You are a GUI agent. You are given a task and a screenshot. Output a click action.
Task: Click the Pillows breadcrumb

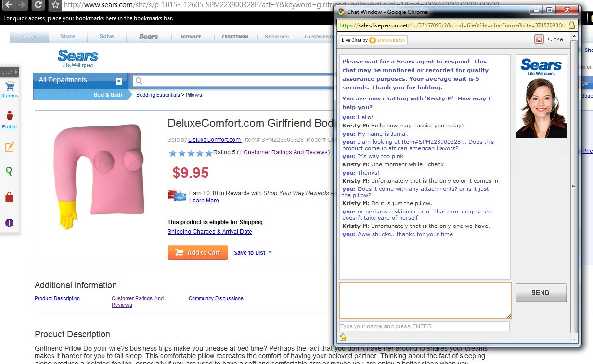click(194, 95)
